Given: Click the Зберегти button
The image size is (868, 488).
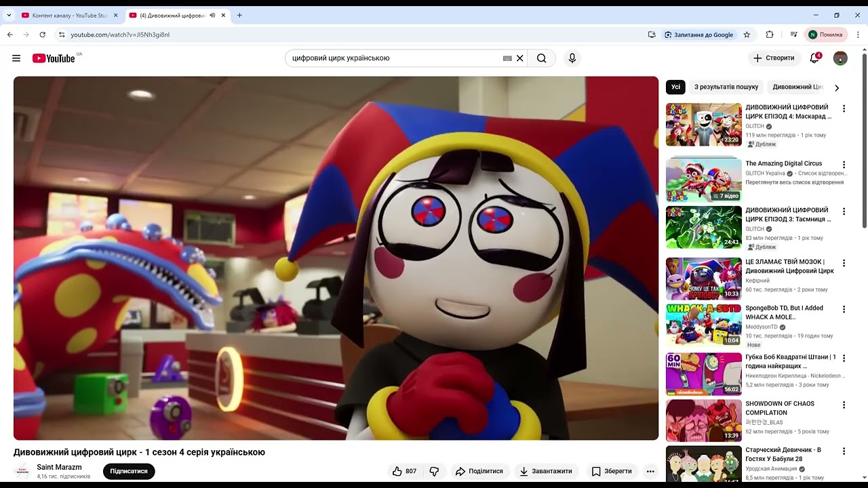Looking at the screenshot, I should [611, 471].
